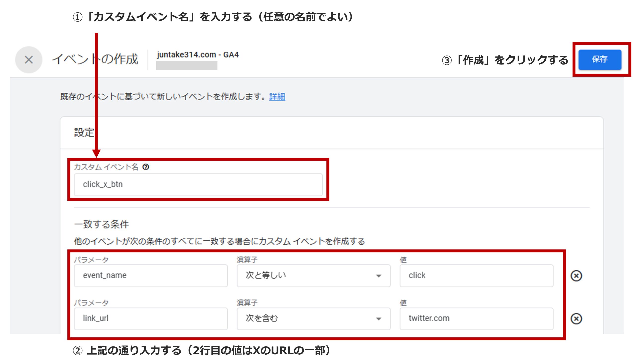Screen dimensions: 637x364
Task: Delete the condition with value click
Action: 577,276
